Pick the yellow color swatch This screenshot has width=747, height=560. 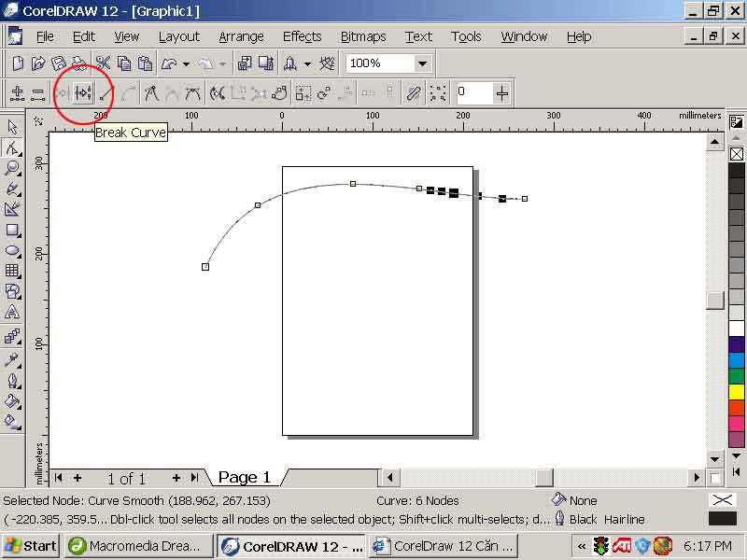pos(737,391)
